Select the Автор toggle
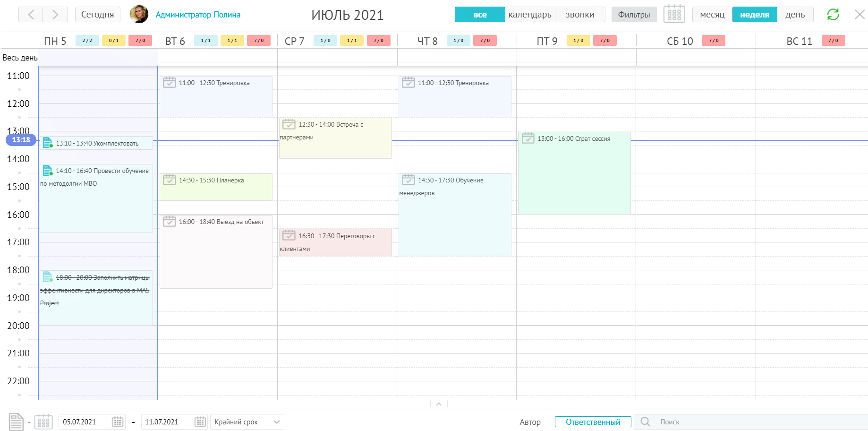 [530, 422]
